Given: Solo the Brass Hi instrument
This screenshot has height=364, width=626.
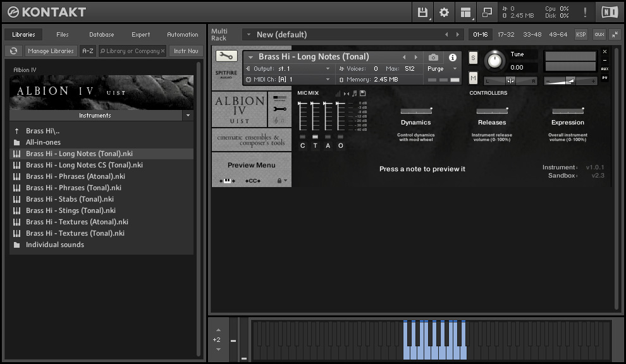Looking at the screenshot, I should pos(473,58).
